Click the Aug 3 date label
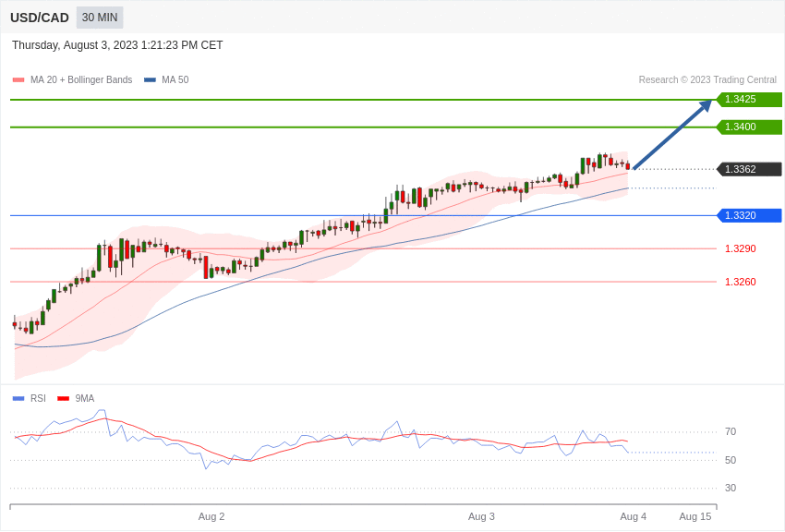785x532 pixels. (481, 516)
